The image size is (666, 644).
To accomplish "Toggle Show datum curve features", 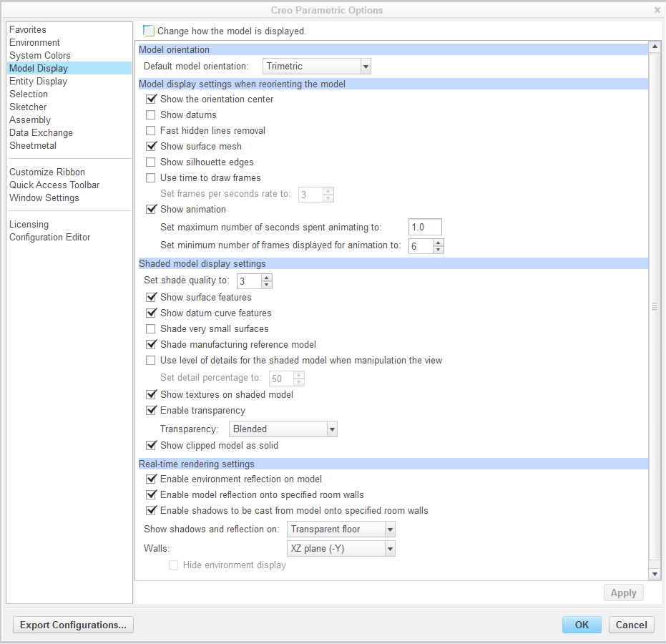I will tap(151, 313).
